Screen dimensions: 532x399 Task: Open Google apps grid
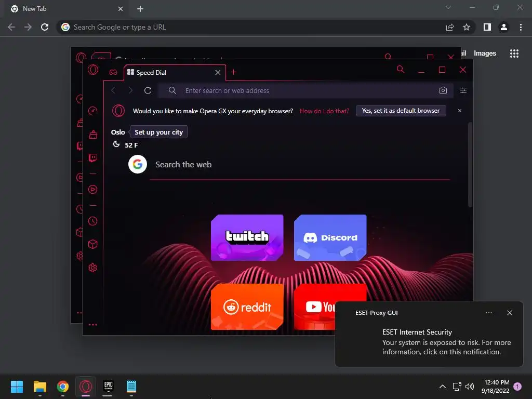514,54
